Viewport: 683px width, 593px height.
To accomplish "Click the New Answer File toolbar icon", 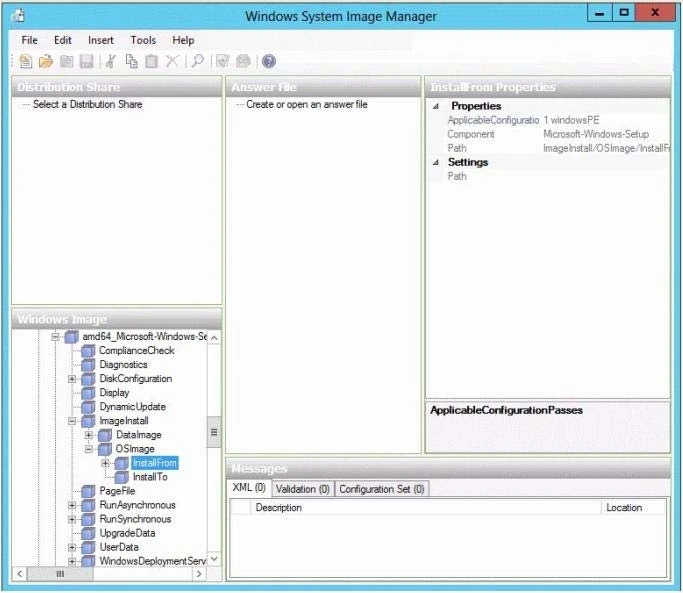I will [26, 62].
